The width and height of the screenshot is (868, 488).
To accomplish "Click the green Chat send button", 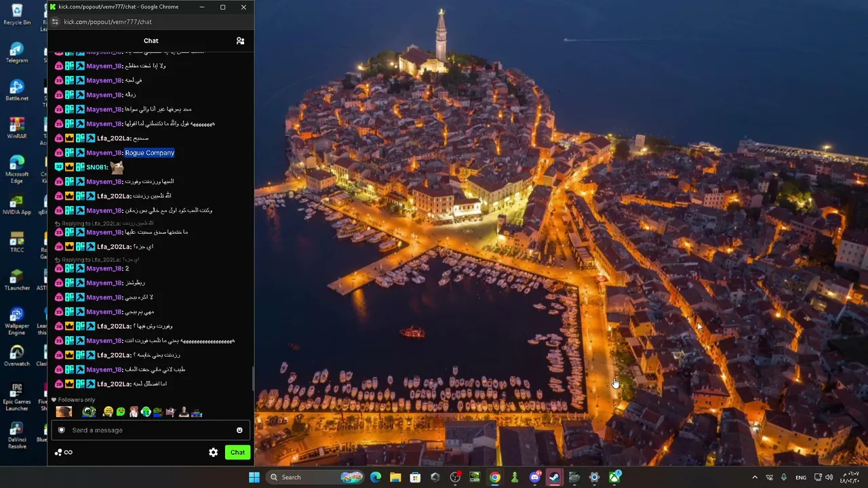I will (237, 452).
